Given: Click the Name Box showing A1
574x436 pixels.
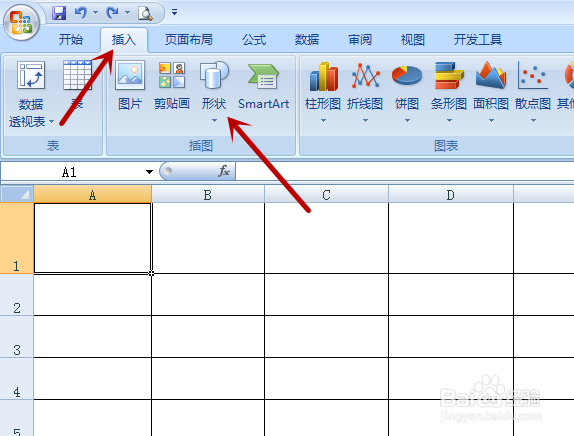Looking at the screenshot, I should click(70, 172).
